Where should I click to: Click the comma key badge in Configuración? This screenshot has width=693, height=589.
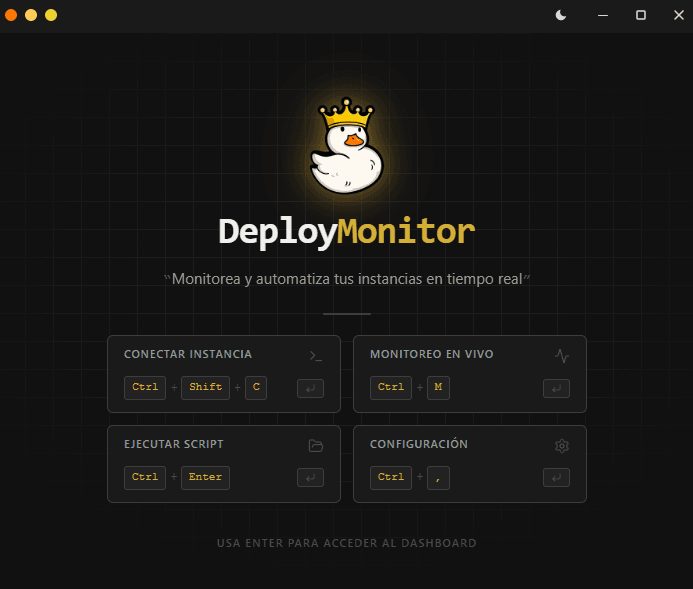pyautogui.click(x=438, y=478)
